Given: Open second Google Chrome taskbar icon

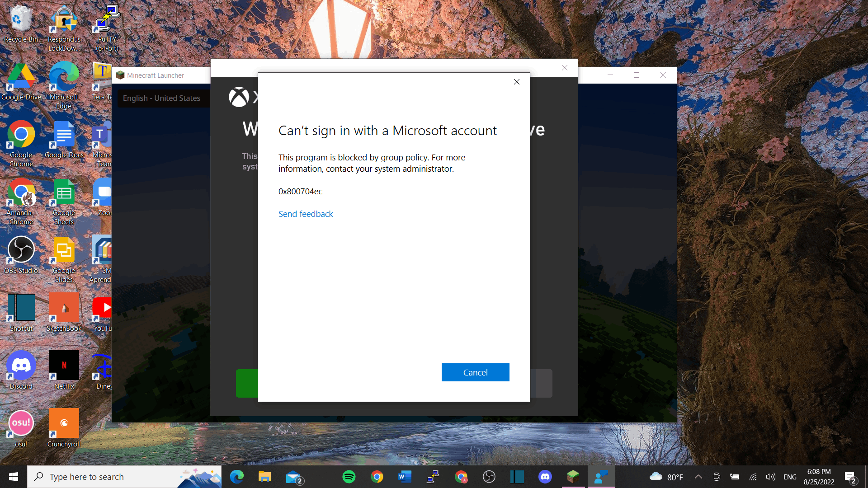Looking at the screenshot, I should 461,477.
